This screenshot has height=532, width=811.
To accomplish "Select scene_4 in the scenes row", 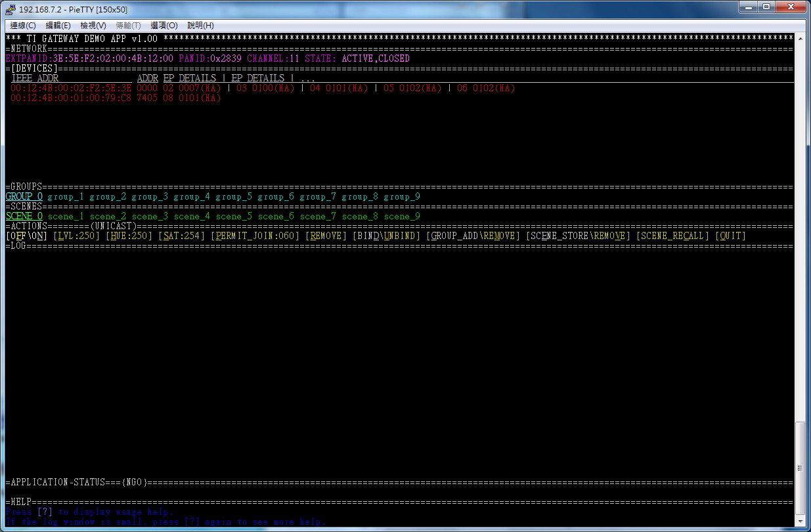I will pos(192,216).
